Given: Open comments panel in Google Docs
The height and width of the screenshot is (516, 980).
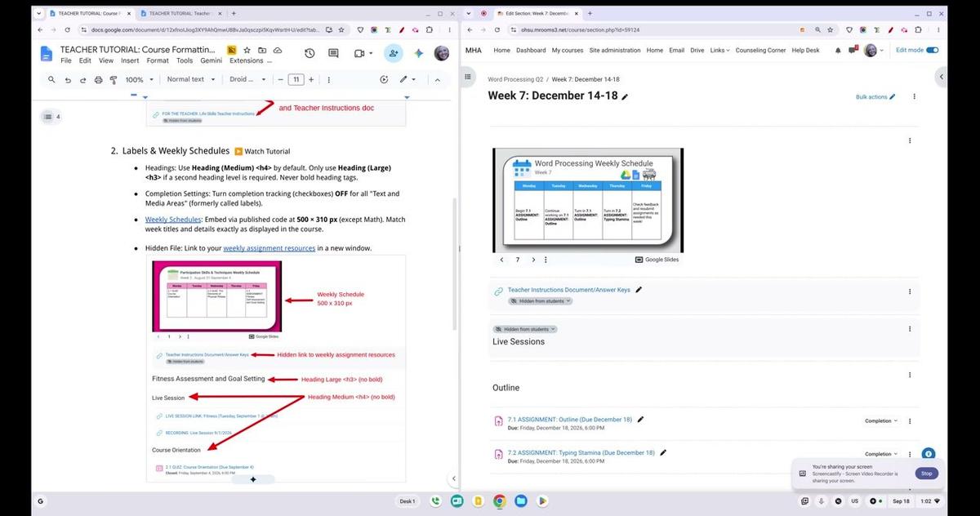Looking at the screenshot, I should point(333,53).
